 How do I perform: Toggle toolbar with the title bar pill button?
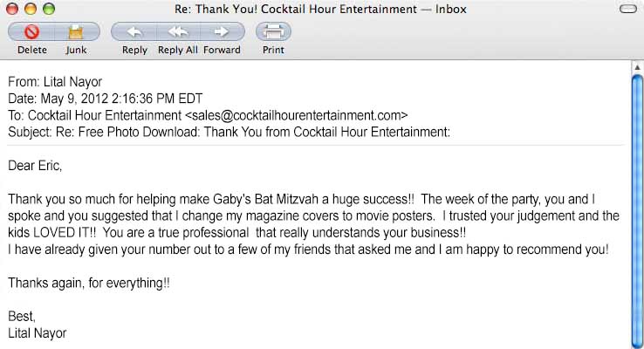click(626, 10)
